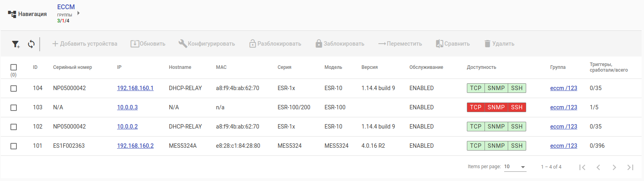Open eccm /123 group link for device 103

click(563, 107)
